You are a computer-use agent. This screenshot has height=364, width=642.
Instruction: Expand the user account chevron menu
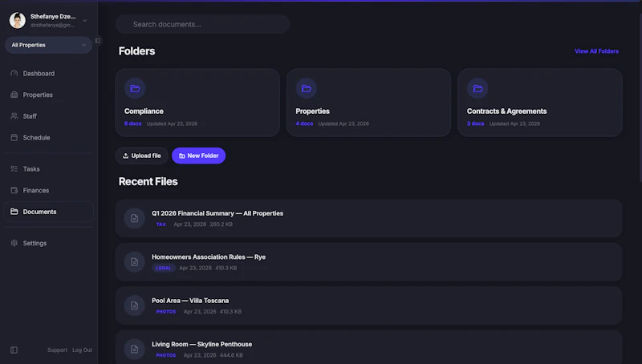click(x=85, y=21)
